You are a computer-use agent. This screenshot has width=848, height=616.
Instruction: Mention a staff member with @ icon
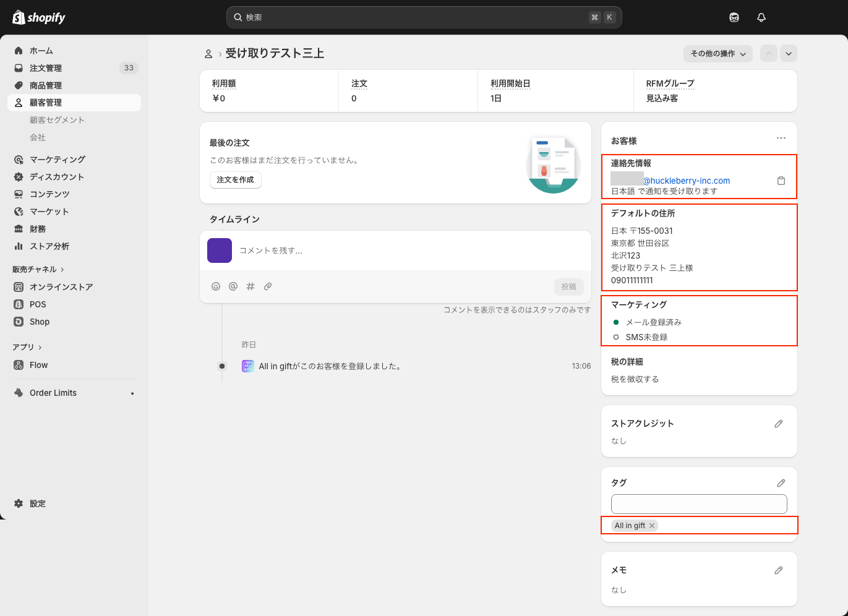coord(233,286)
